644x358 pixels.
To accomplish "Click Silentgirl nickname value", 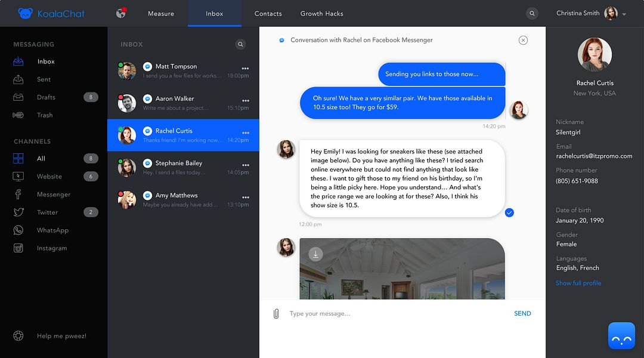I will (x=568, y=132).
